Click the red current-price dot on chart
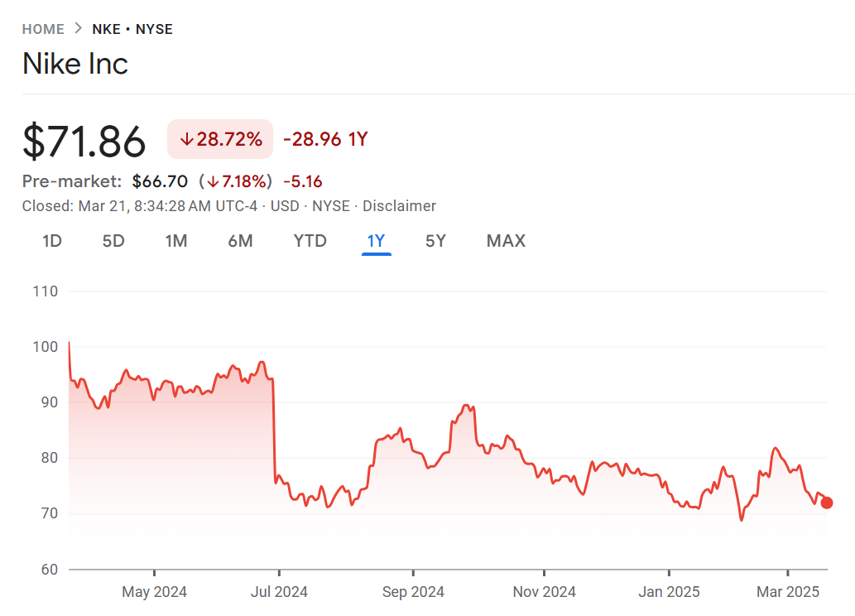 [x=826, y=503]
